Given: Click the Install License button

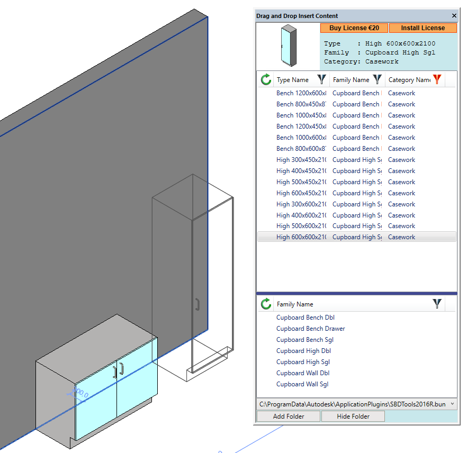Looking at the screenshot, I should tap(423, 28).
